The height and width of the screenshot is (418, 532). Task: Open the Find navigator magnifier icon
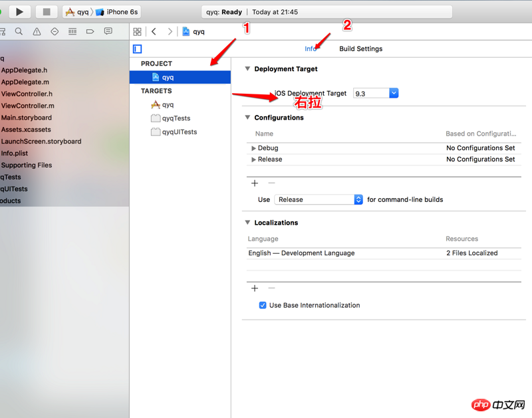tap(19, 31)
